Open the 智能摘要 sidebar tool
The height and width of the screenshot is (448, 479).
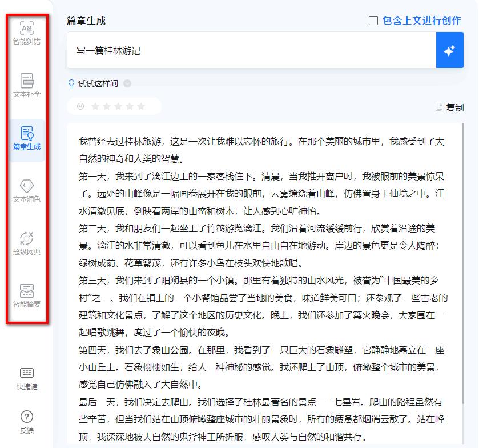click(27, 295)
